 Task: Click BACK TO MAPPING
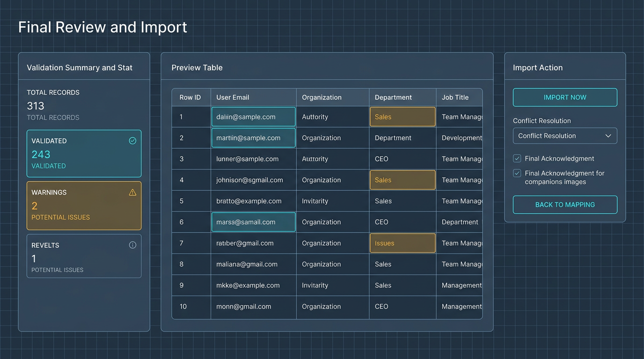click(x=564, y=204)
